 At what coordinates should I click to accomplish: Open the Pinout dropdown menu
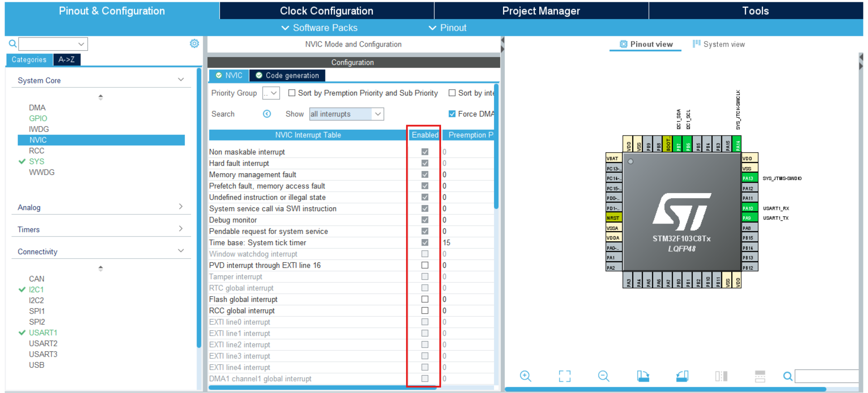[447, 28]
